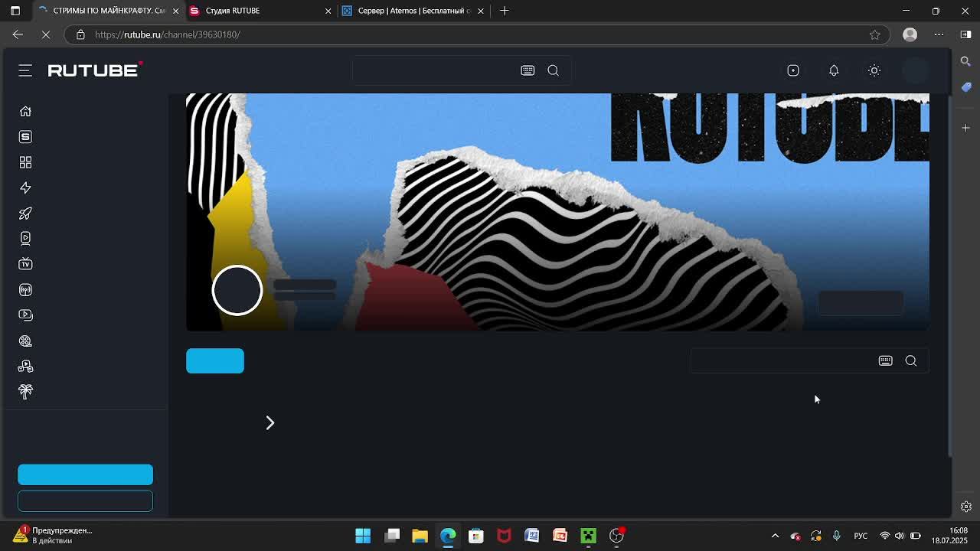Open the live broadcast icon in sidebar
Screen dimensions: 980x551
(25, 290)
